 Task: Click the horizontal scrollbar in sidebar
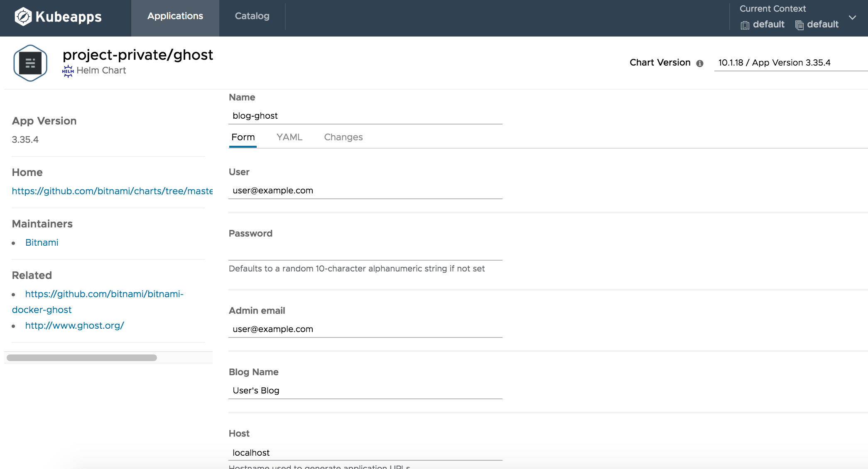click(82, 358)
